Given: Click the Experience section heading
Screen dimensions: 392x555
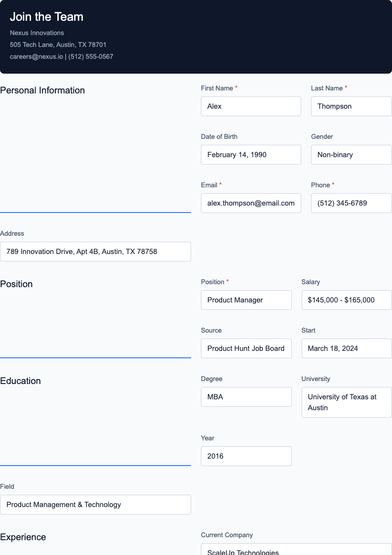Looking at the screenshot, I should (x=24, y=537).
